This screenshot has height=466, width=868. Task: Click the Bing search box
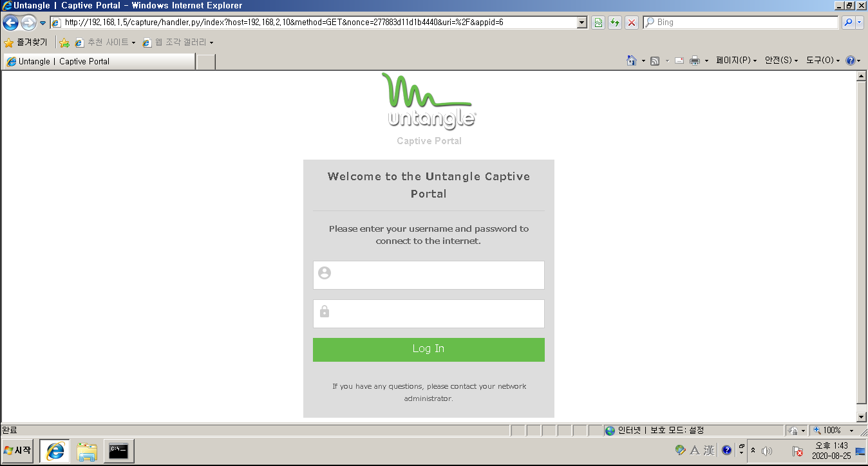(741, 23)
